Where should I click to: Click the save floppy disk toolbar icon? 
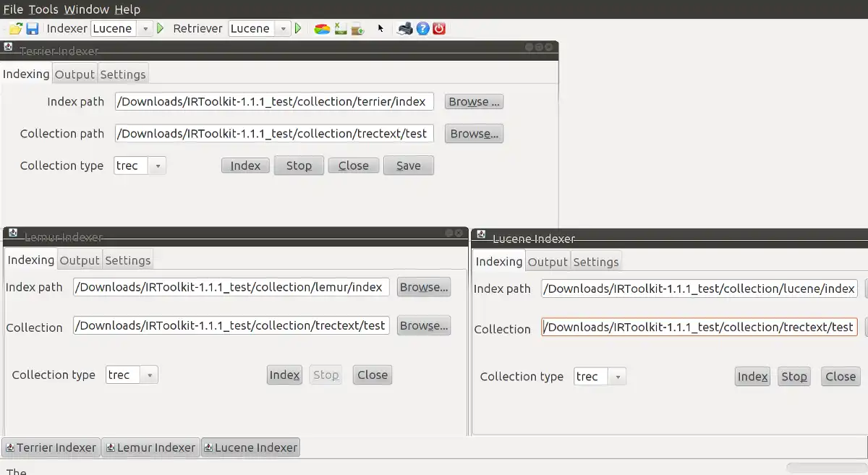[x=33, y=29]
